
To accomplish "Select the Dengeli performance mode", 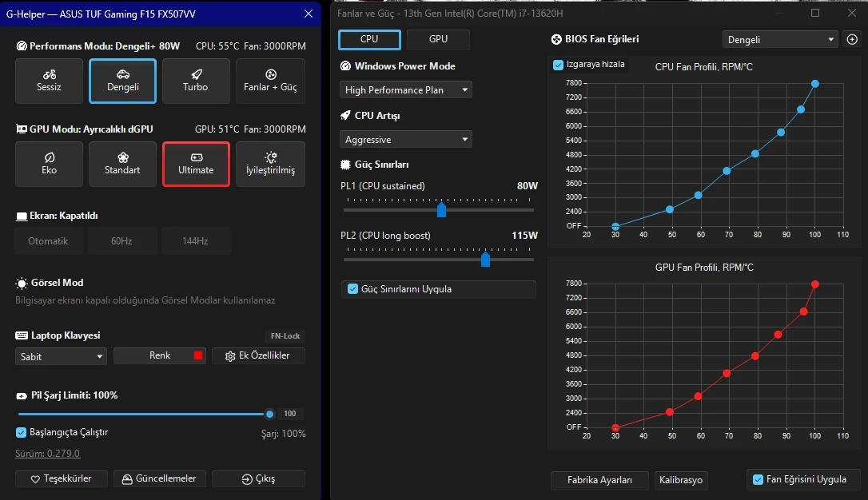I will pos(122,81).
